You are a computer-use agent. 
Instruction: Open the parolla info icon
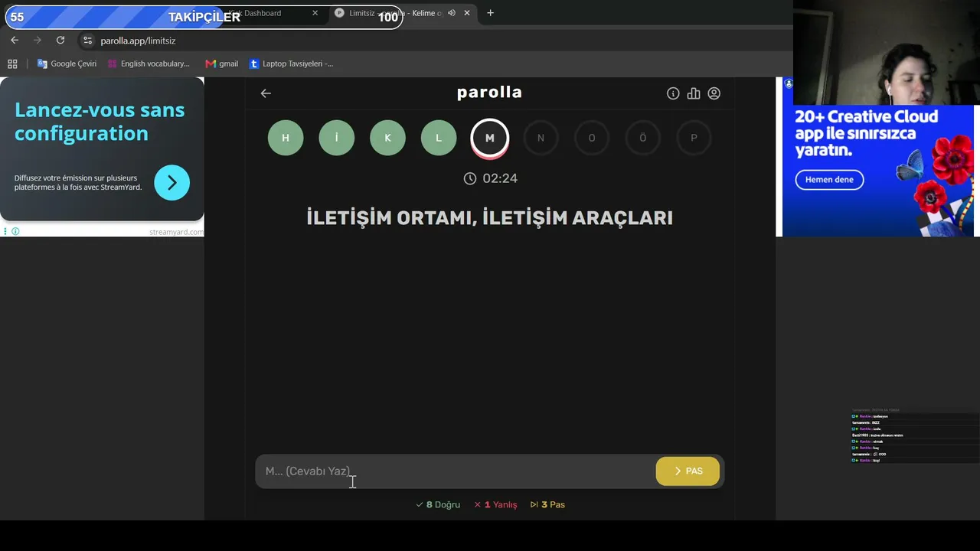tap(673, 93)
